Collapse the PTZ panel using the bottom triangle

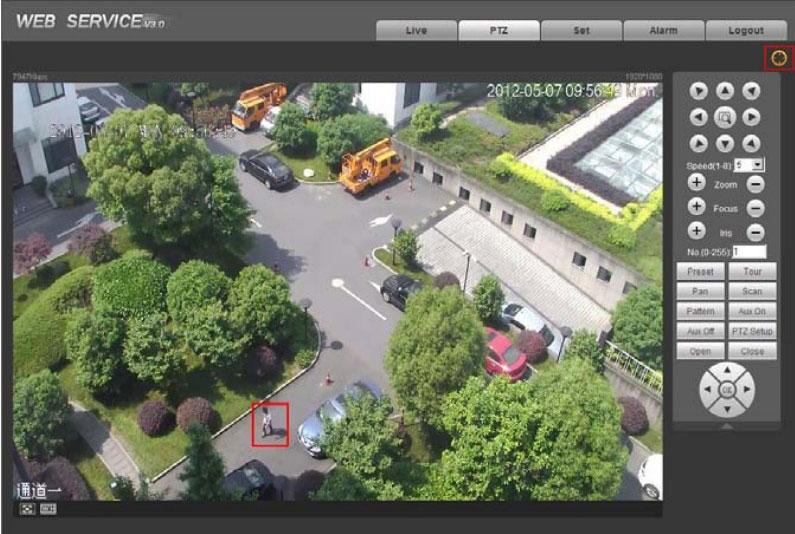tap(726, 426)
